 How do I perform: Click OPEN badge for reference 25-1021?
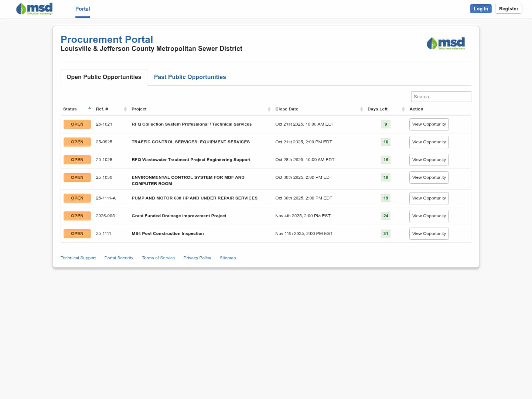coord(77,125)
